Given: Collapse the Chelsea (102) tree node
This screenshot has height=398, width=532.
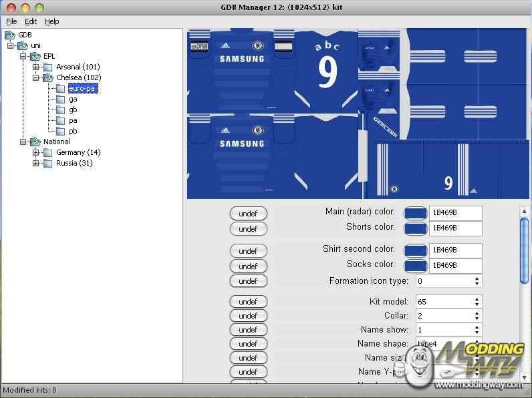Looking at the screenshot, I should (36, 77).
